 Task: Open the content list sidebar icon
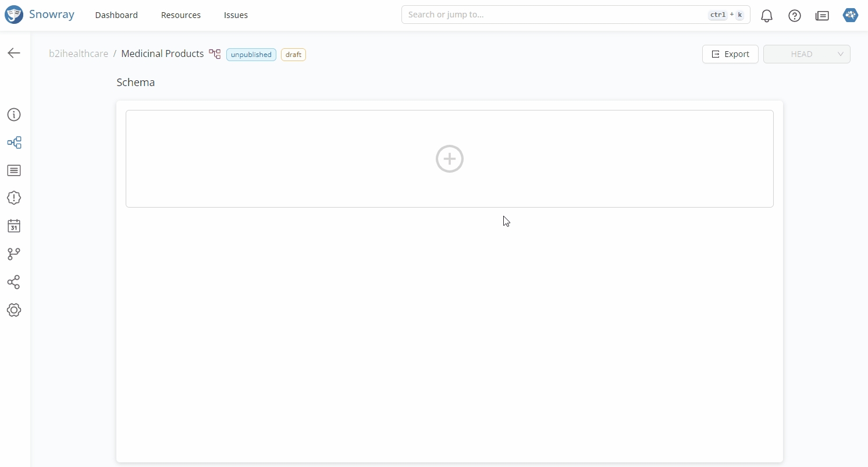(14, 170)
